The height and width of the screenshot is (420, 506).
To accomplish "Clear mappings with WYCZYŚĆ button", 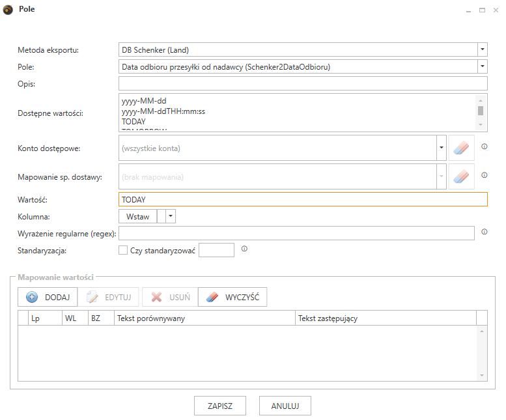I will 232,297.
